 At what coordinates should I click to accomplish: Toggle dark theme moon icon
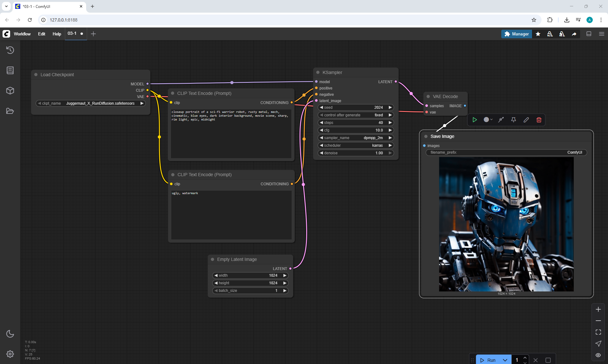click(x=10, y=334)
